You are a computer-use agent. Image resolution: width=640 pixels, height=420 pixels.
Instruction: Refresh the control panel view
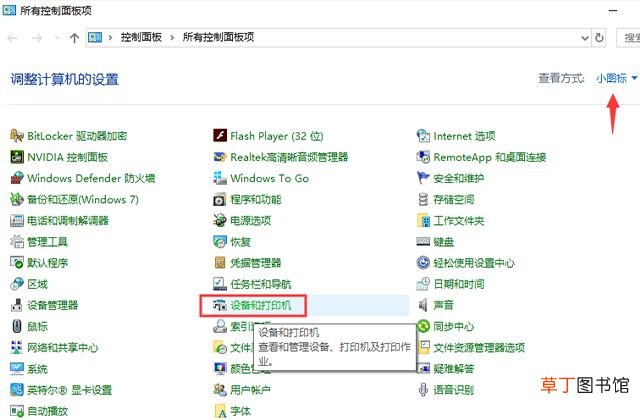(599, 38)
